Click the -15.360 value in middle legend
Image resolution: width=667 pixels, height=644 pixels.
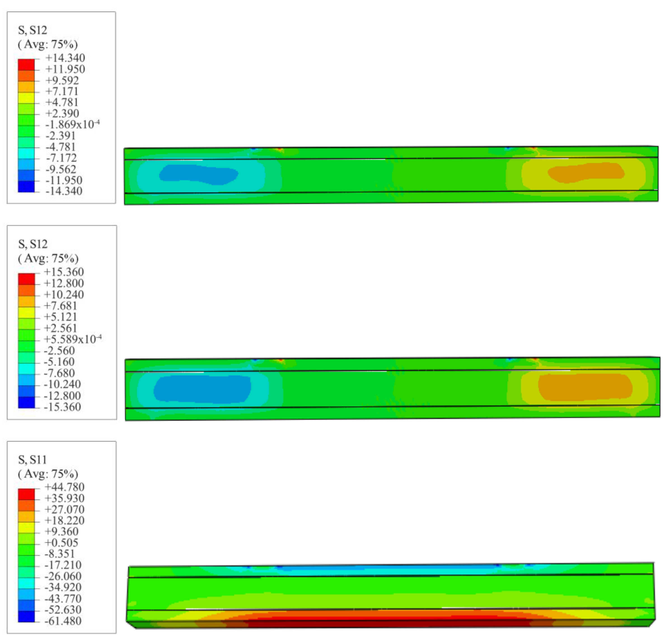point(62,407)
